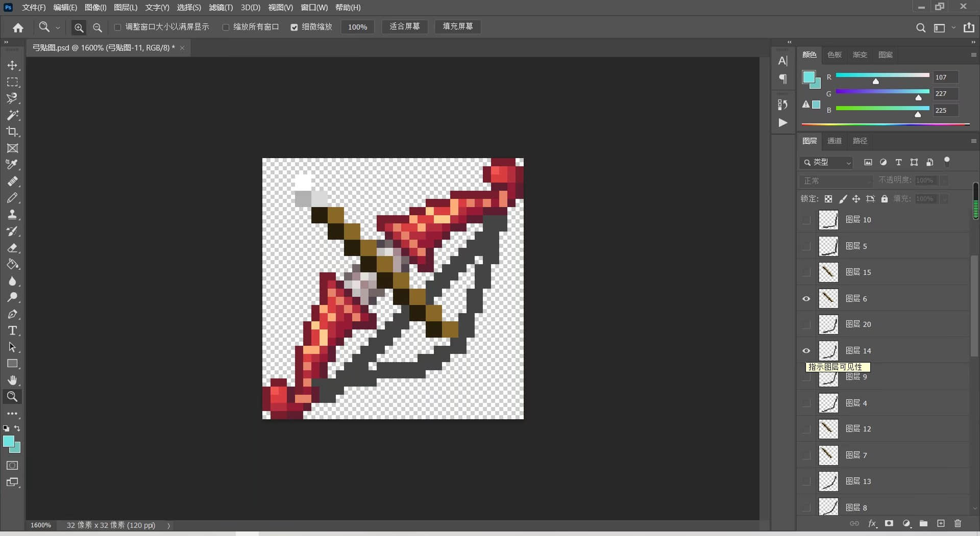This screenshot has height=536, width=980.
Task: Select the Hand tool
Action: [x=12, y=380]
